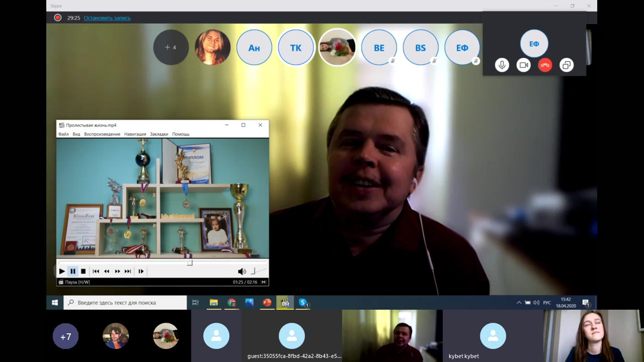This screenshot has width=644, height=362.
Task: Hang up with the red end-call button
Action: click(x=545, y=65)
